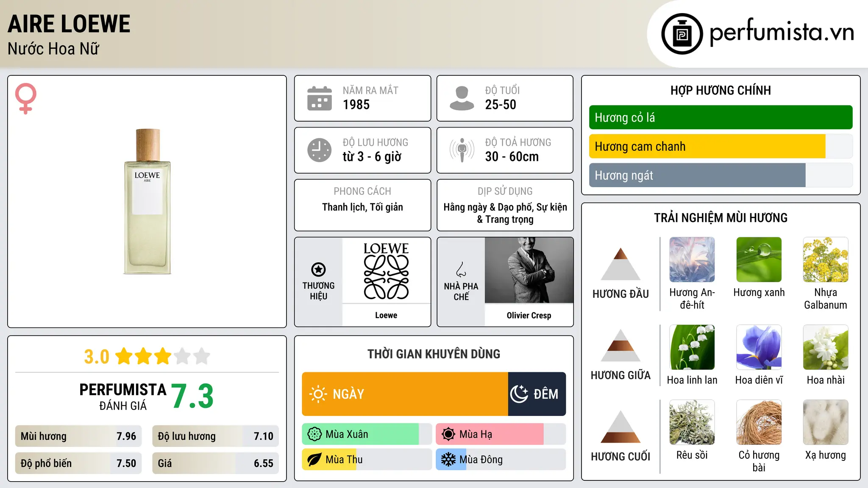Click the pink female gender symbol
The height and width of the screenshot is (488, 868).
pyautogui.click(x=25, y=99)
